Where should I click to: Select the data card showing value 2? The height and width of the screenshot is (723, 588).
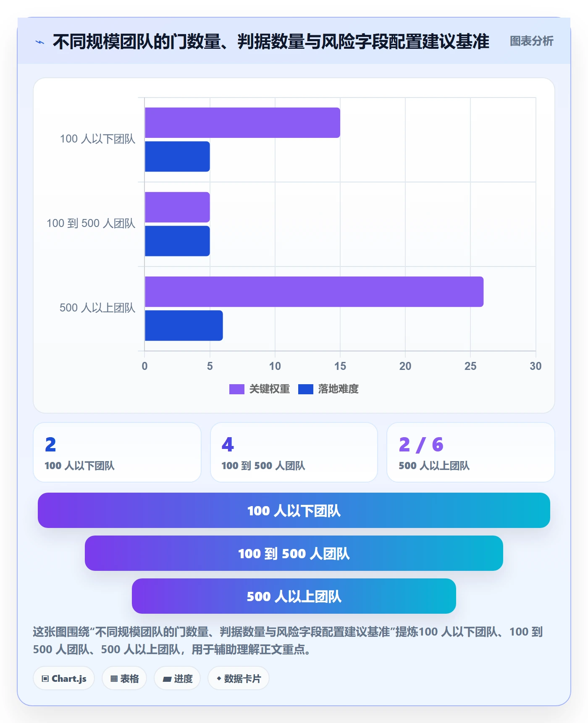[117, 452]
